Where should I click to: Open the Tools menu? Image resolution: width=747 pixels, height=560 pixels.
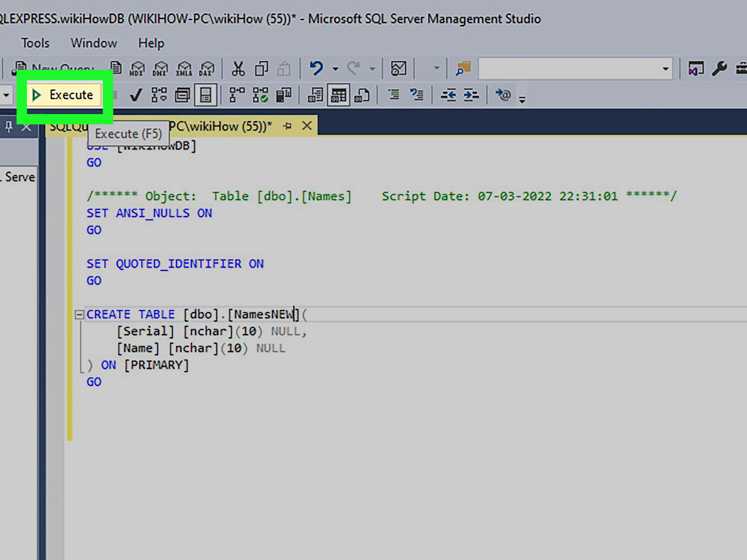pos(35,43)
